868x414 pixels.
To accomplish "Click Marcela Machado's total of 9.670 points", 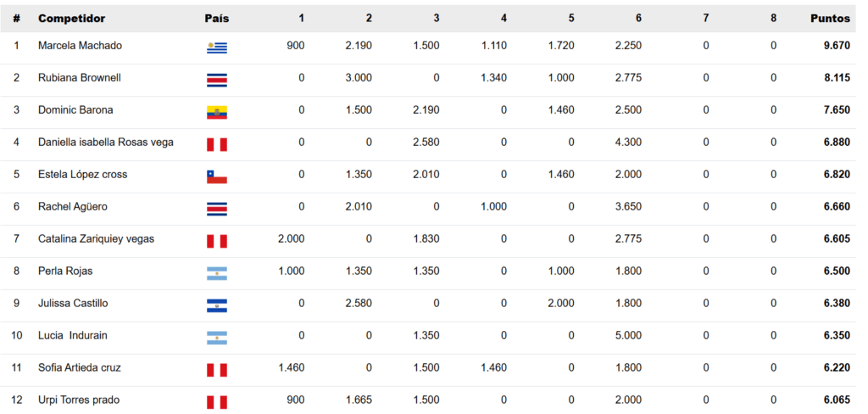I will click(x=837, y=46).
